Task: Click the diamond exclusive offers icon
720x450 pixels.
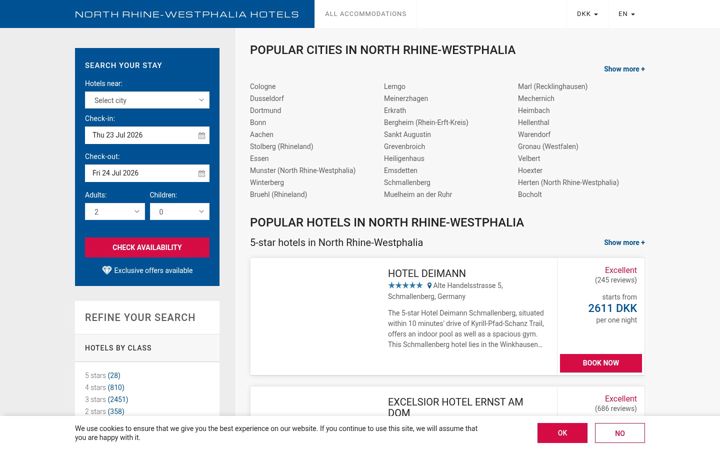Action: pos(107,270)
